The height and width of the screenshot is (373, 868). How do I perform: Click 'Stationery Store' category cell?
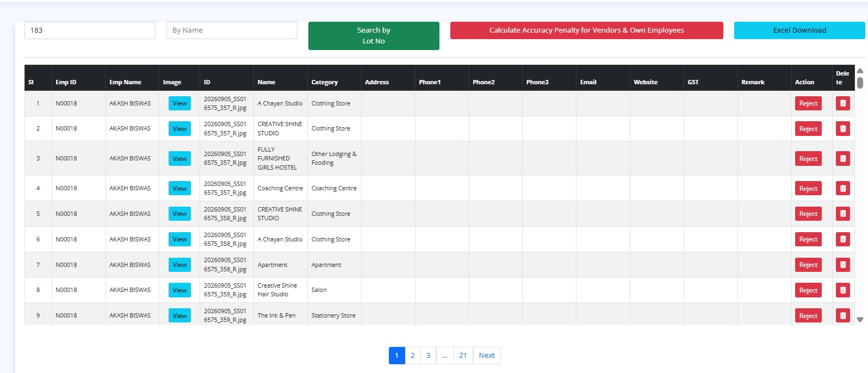(333, 315)
